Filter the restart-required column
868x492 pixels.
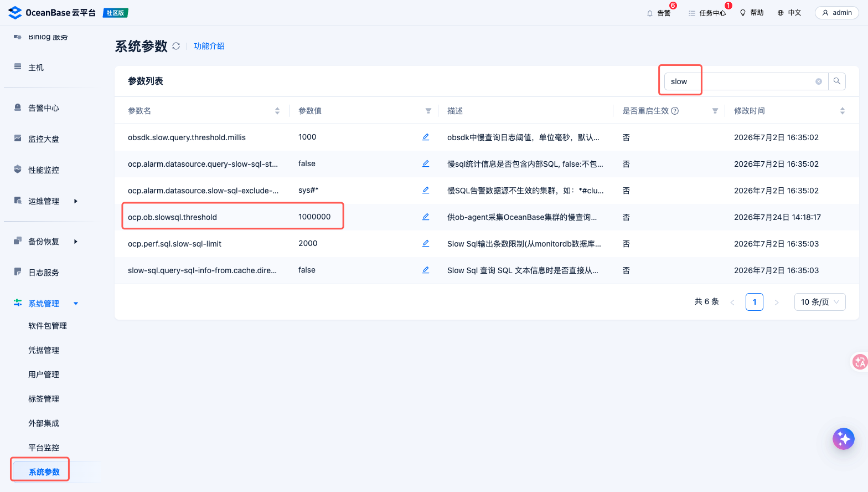tap(715, 111)
